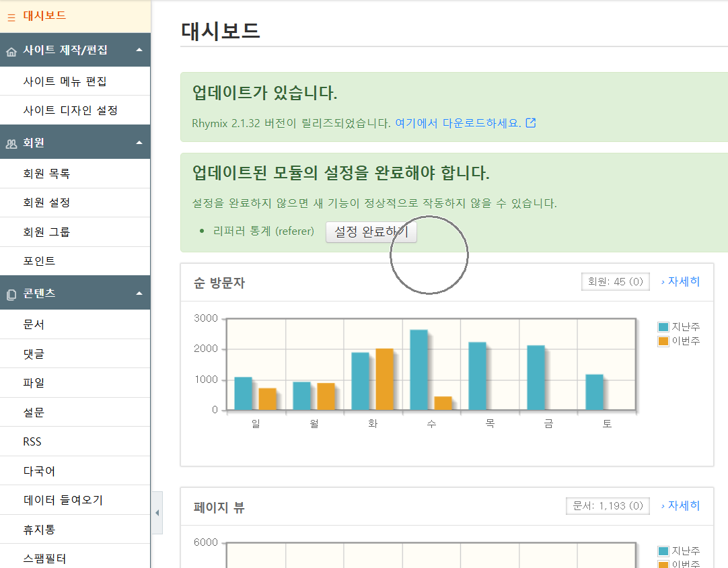Collapse the 콘텐츠 section arrow
The image size is (728, 568).
(139, 293)
